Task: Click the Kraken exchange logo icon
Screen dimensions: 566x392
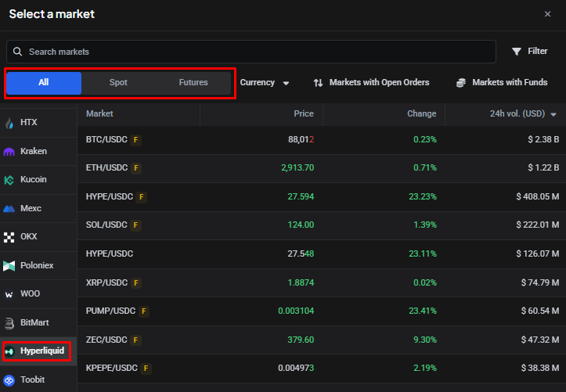Action: point(9,152)
